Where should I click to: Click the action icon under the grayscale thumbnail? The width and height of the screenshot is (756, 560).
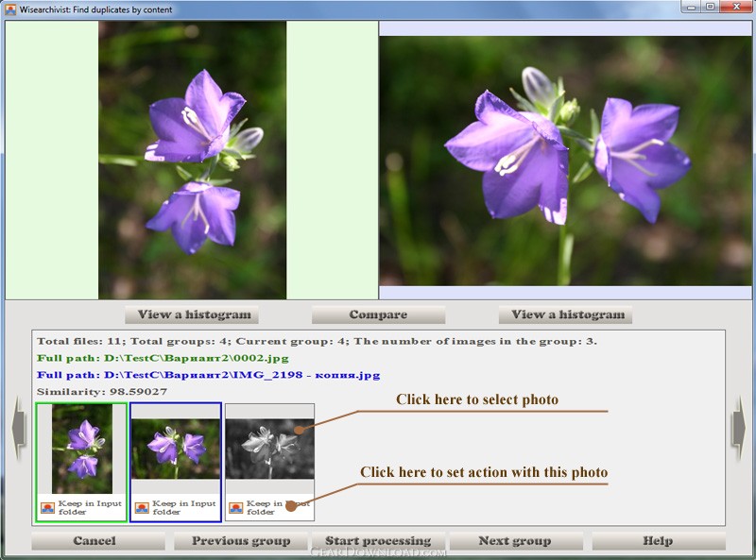click(x=235, y=507)
